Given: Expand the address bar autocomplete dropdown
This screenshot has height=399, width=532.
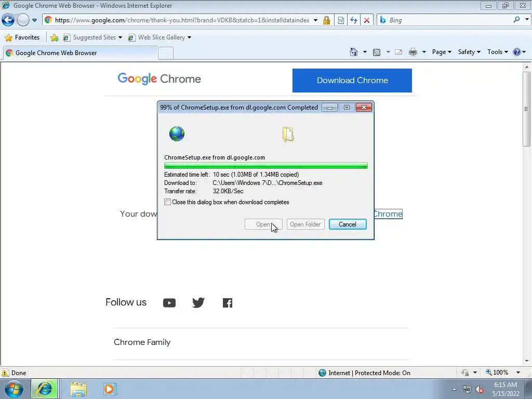Looking at the screenshot, I should pos(315,20).
